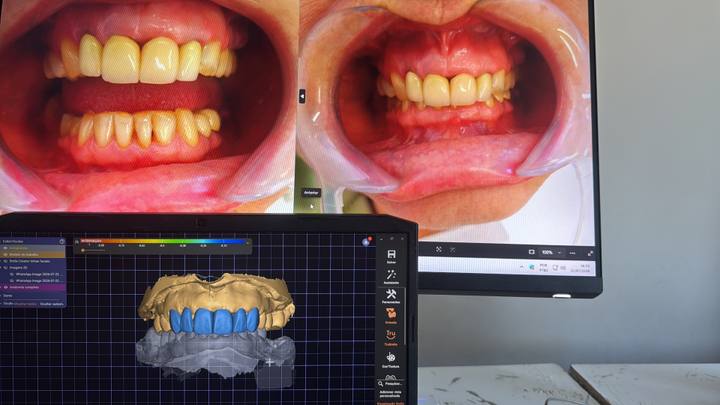Open the taskbar clock and date
Viewport: 720px width, 405px height.
point(580,269)
